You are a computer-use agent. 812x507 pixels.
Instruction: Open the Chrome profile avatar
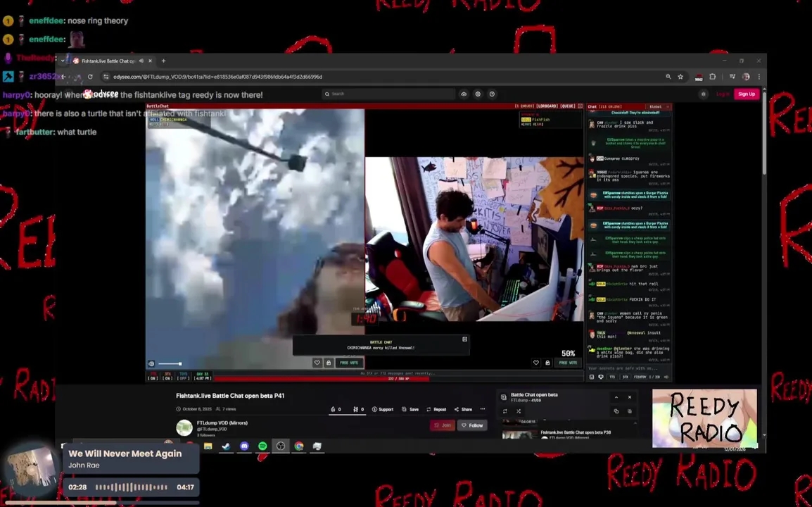[x=746, y=77]
